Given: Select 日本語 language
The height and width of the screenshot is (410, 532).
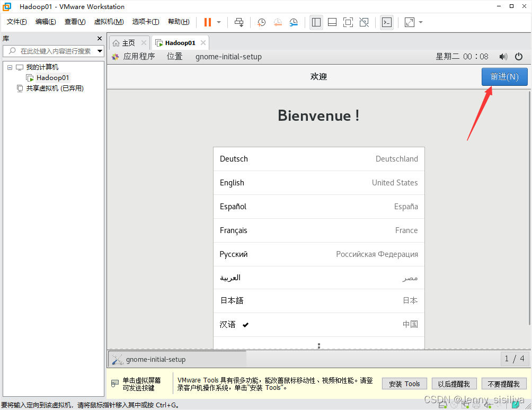Looking at the screenshot, I should coord(319,301).
